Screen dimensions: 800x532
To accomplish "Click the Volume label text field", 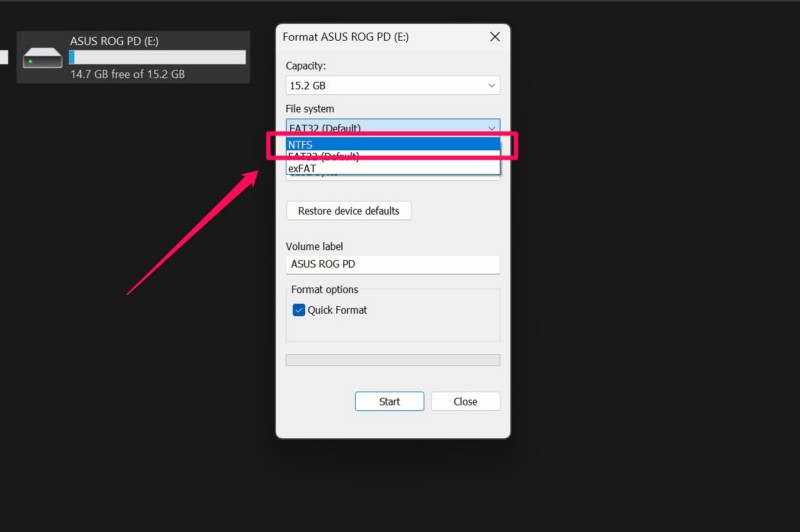I will 392,265.
